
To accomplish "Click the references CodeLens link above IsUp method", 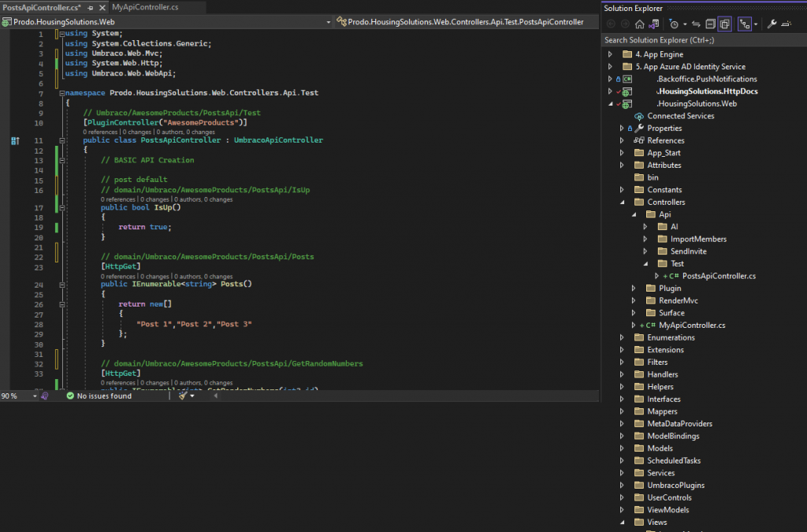I will pos(118,199).
